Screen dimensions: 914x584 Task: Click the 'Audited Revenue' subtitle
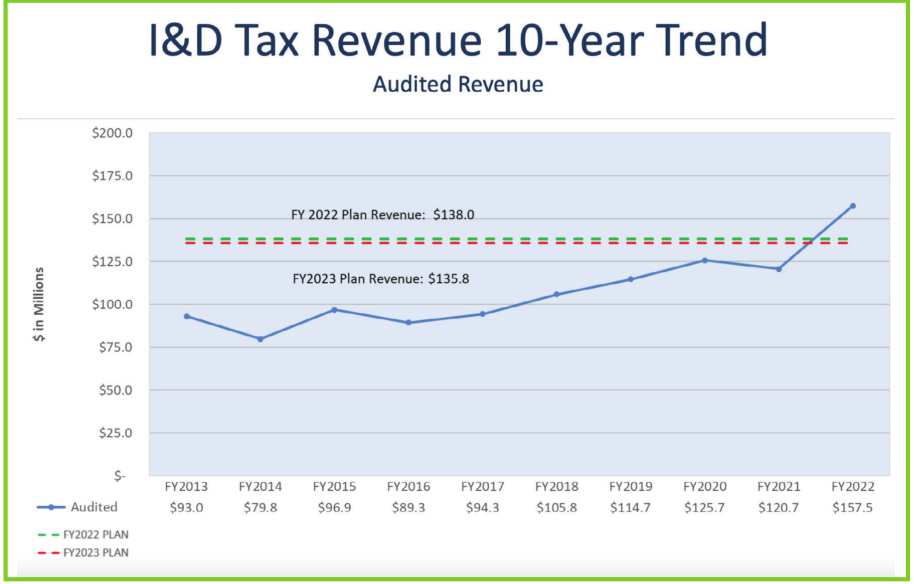coord(458,84)
